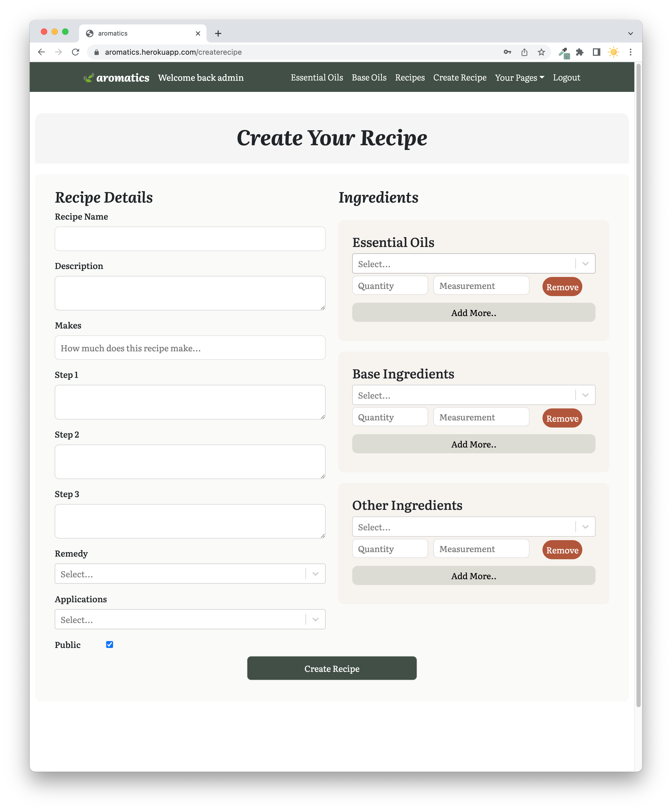The width and height of the screenshot is (672, 811).
Task: Uncheck the Public checkbox
Action: (110, 644)
